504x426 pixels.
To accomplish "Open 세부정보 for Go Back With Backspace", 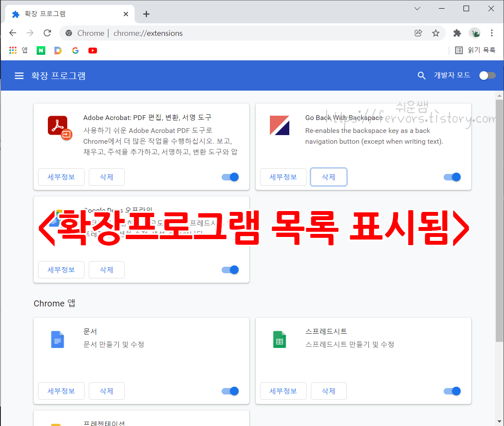I will [283, 177].
